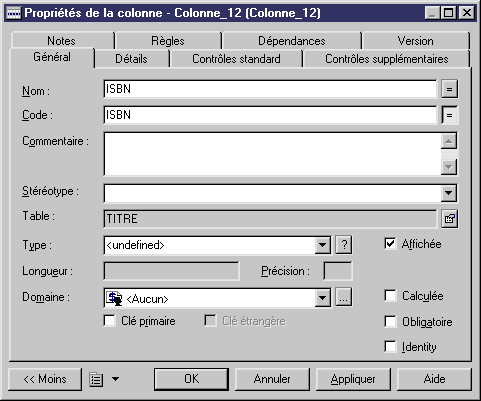
Task: Check the Clé primaire checkbox
Action: pyautogui.click(x=110, y=321)
